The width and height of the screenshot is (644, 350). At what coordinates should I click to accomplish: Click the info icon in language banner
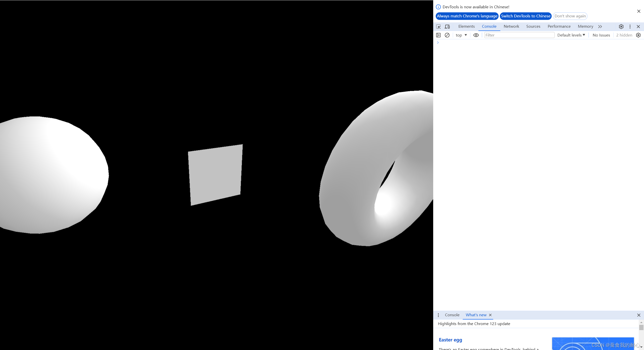438,7
